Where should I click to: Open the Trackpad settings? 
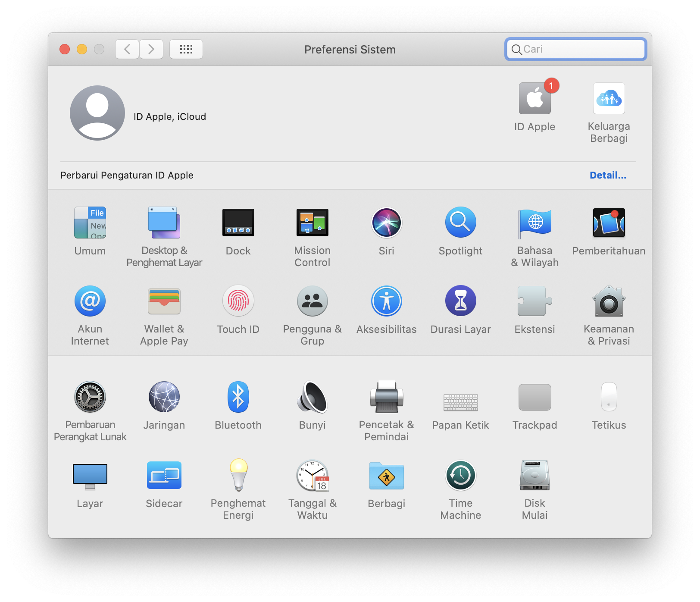[x=534, y=397]
